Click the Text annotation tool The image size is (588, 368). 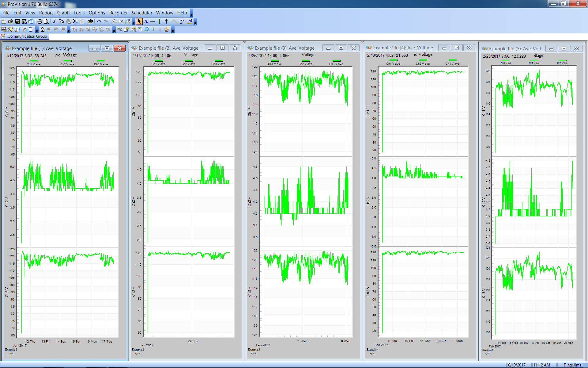point(146,21)
